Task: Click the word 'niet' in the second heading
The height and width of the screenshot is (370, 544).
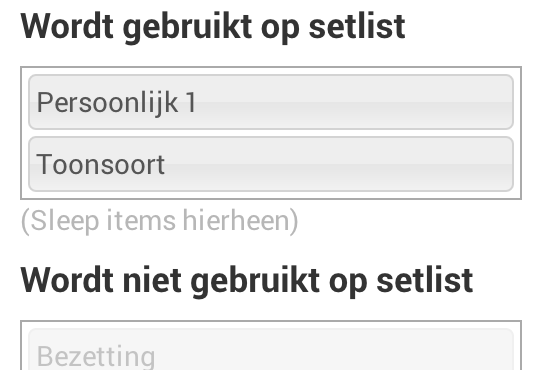Action: (152, 280)
